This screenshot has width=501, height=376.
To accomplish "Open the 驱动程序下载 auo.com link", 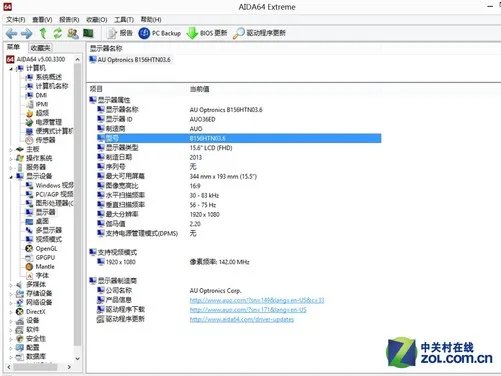I will [248, 310].
